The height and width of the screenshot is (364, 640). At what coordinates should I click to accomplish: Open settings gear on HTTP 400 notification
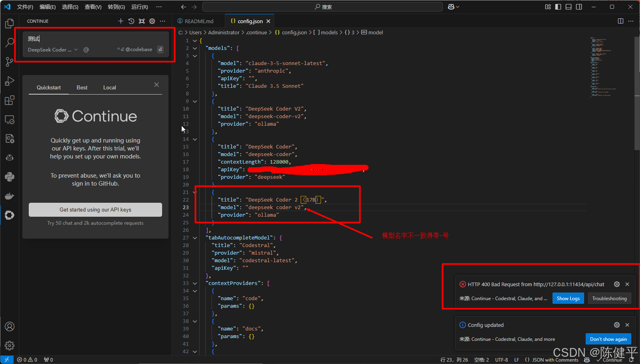(617, 284)
